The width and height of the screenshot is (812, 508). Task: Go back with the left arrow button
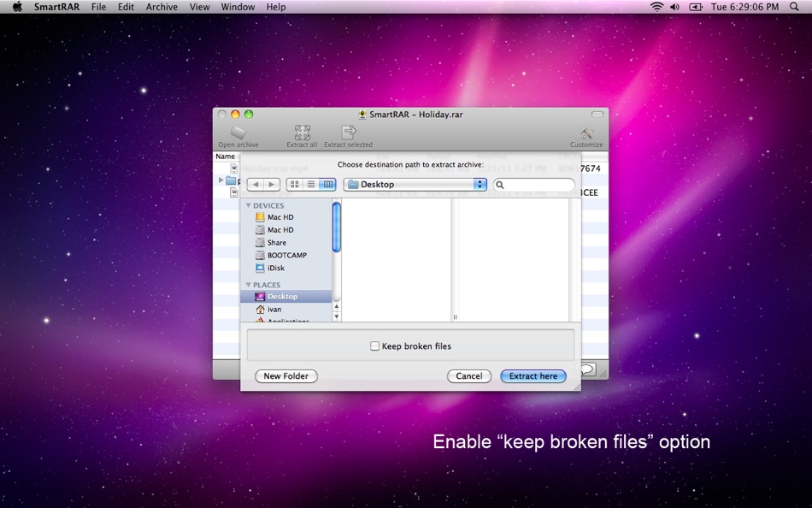[x=256, y=185]
